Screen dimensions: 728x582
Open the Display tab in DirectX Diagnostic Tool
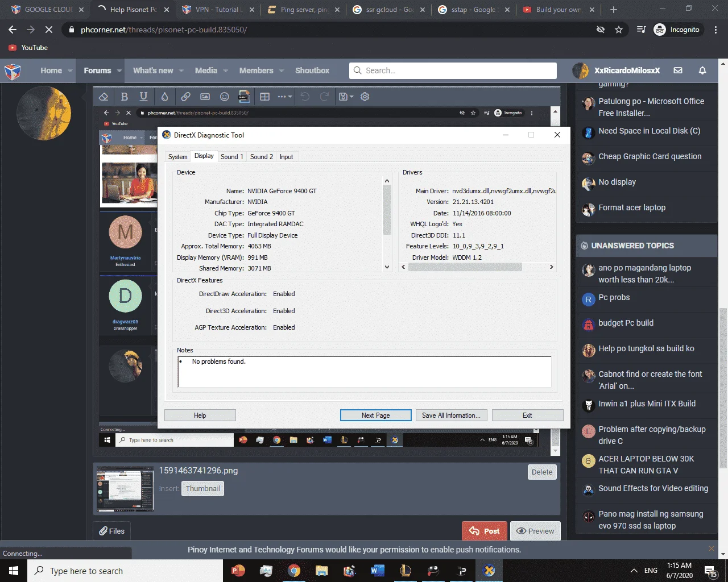(x=204, y=156)
